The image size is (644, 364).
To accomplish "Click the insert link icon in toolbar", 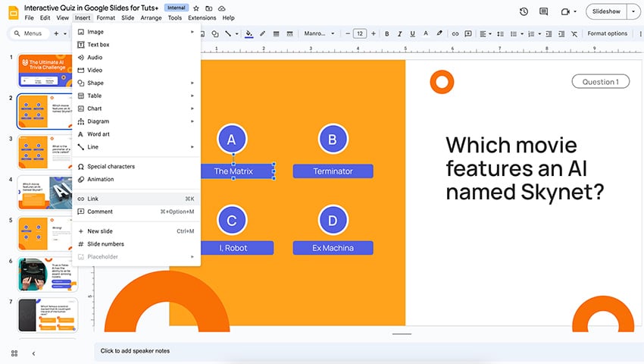I will [453, 33].
